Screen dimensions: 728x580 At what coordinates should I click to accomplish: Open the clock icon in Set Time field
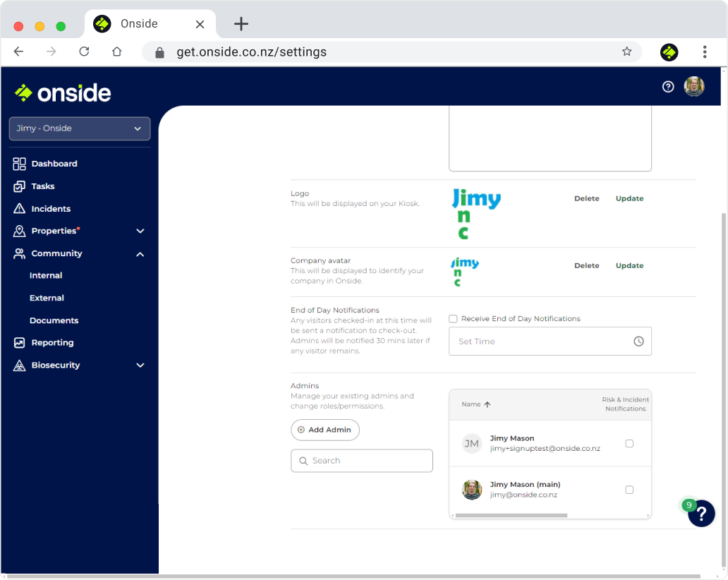pos(638,341)
